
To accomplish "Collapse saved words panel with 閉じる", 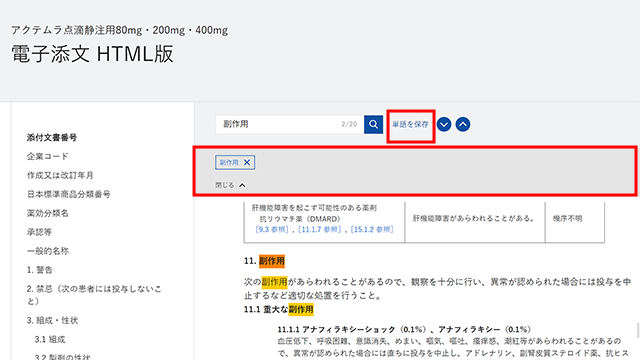I will pos(230,185).
